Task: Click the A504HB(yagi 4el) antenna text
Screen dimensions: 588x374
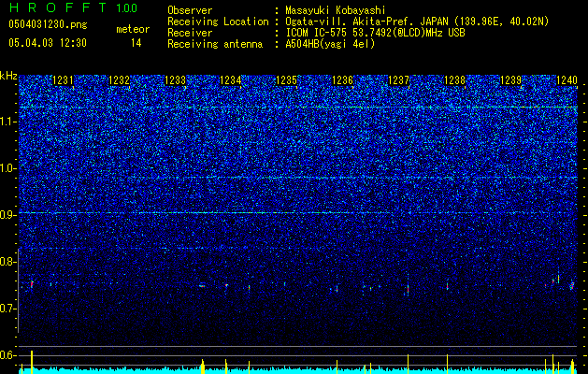Action: pos(330,44)
